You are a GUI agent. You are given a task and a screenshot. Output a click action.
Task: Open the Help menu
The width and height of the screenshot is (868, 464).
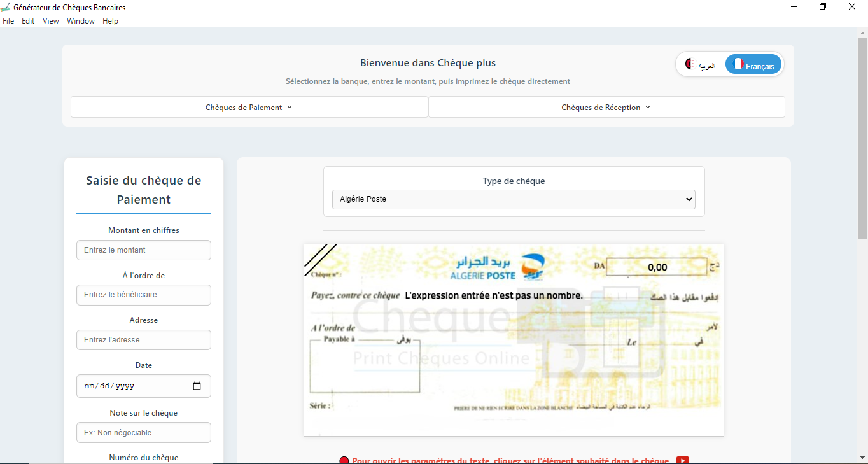[110, 21]
